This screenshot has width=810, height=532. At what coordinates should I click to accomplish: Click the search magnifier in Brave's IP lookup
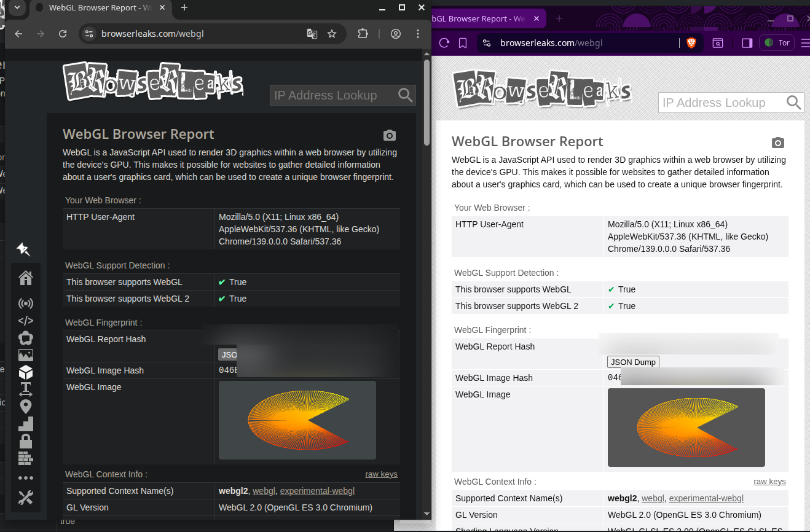click(x=793, y=102)
